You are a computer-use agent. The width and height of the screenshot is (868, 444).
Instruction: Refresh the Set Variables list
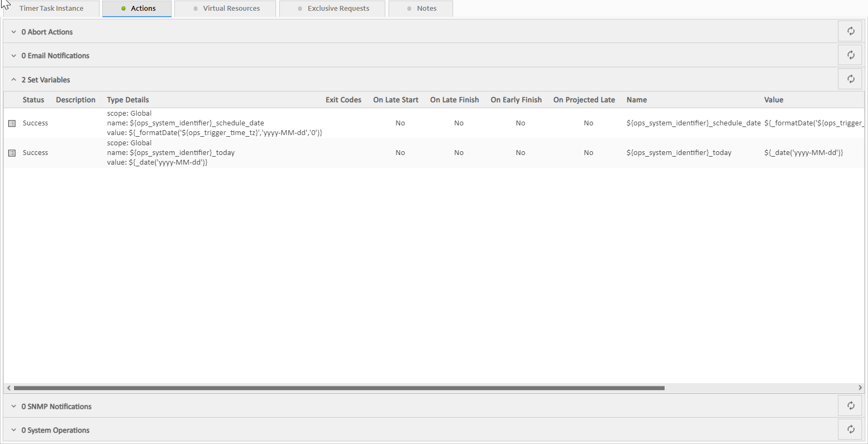pyautogui.click(x=850, y=79)
